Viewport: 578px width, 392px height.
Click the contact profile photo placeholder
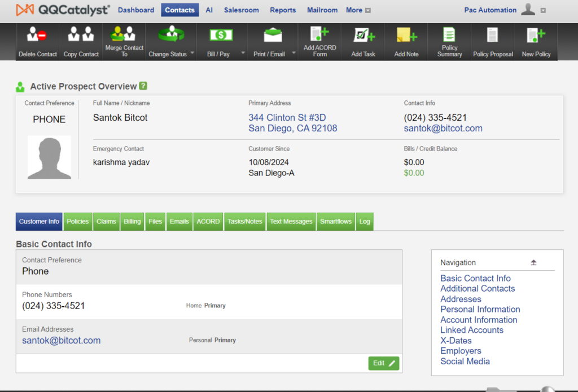pyautogui.click(x=50, y=157)
